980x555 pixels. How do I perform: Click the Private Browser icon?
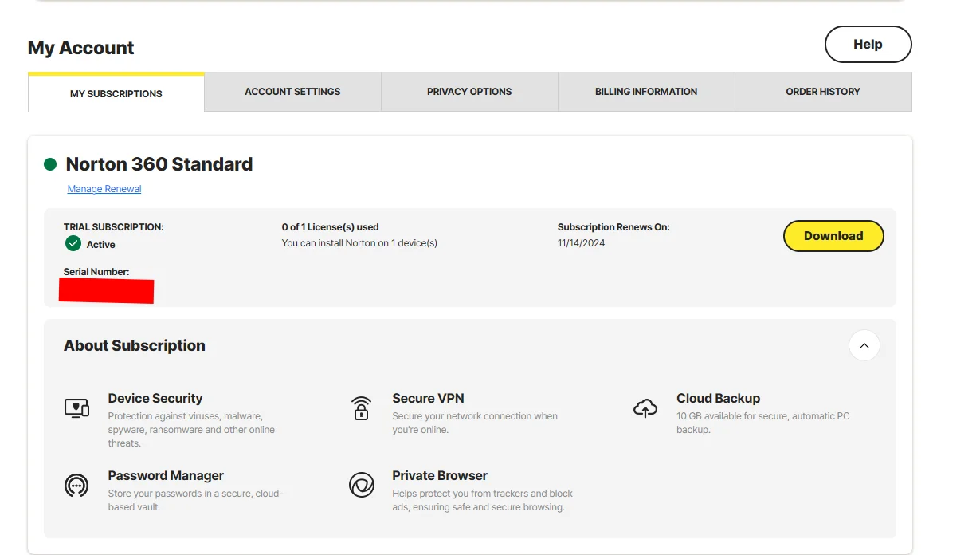[362, 485]
